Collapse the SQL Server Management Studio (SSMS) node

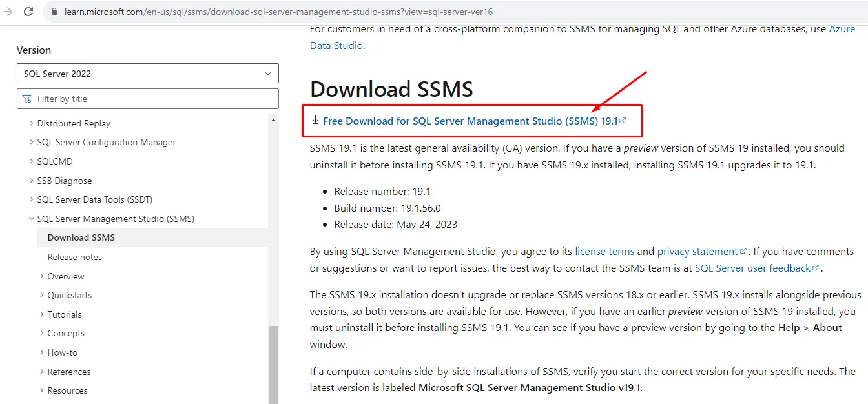tap(32, 219)
